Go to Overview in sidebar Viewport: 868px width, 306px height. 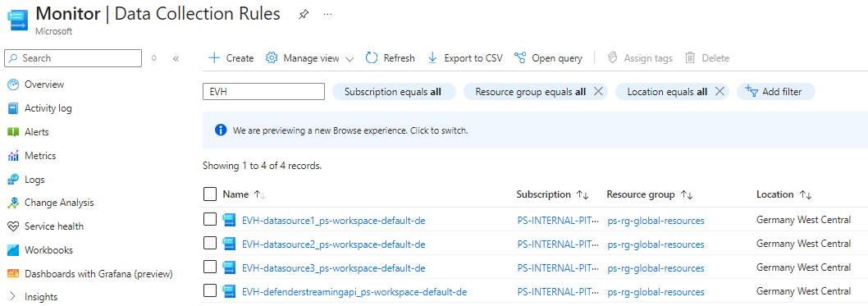tap(44, 84)
